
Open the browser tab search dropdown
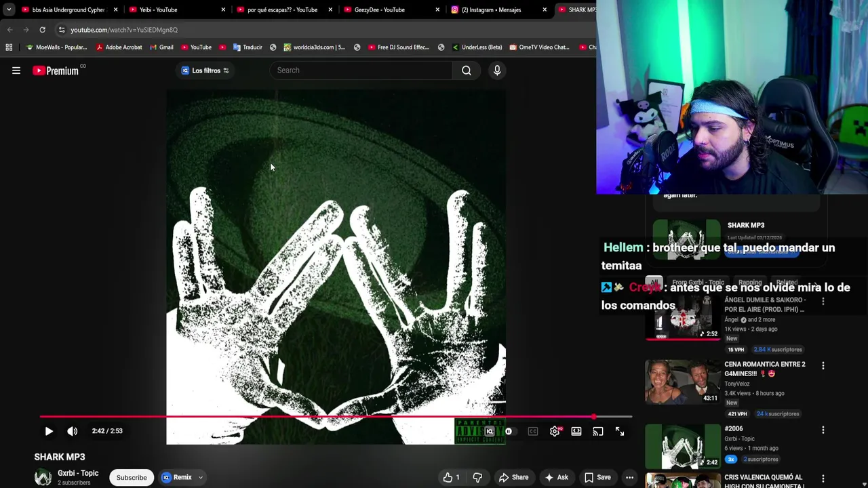click(8, 9)
